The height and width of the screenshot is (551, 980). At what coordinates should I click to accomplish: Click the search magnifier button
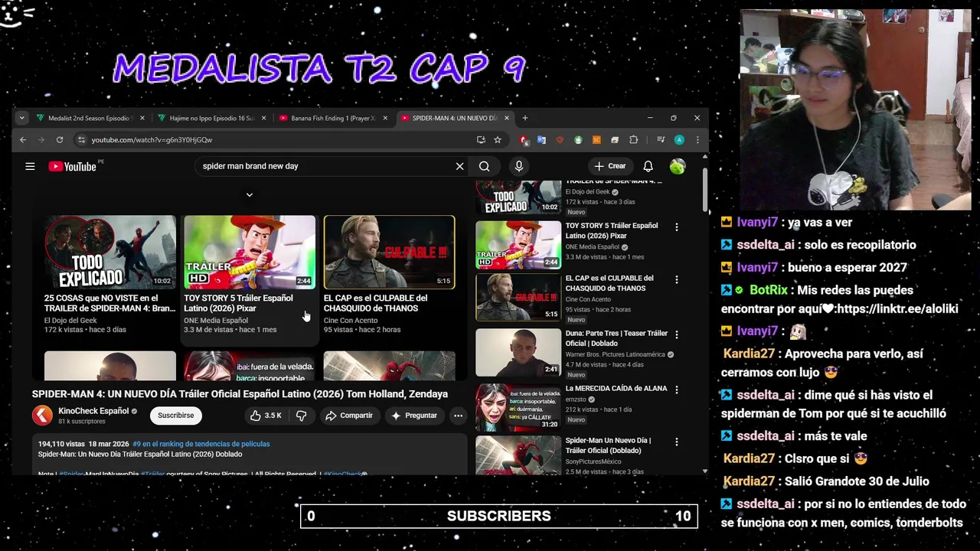click(x=484, y=166)
